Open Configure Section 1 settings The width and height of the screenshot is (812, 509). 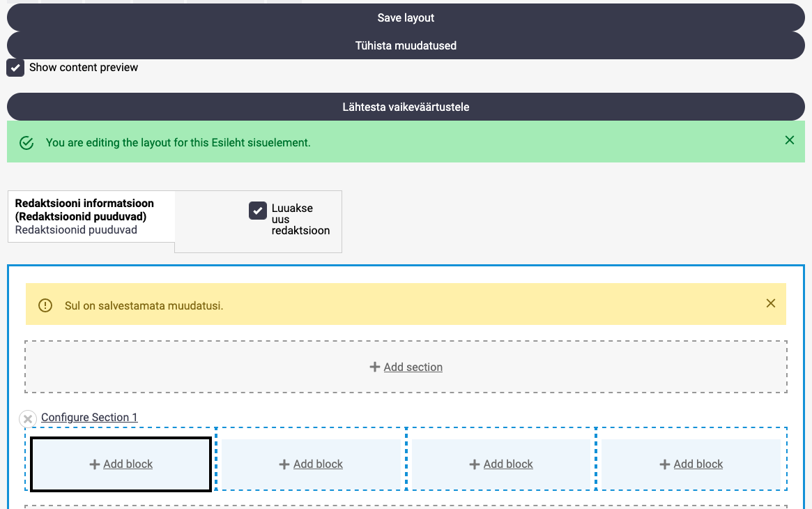pyautogui.click(x=89, y=418)
